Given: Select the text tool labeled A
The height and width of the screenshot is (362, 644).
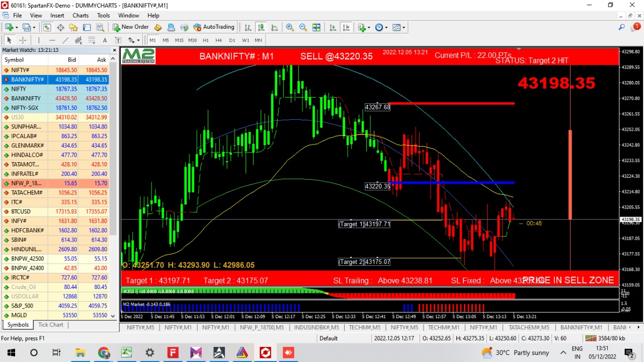Looking at the screenshot, I should click(x=105, y=40).
